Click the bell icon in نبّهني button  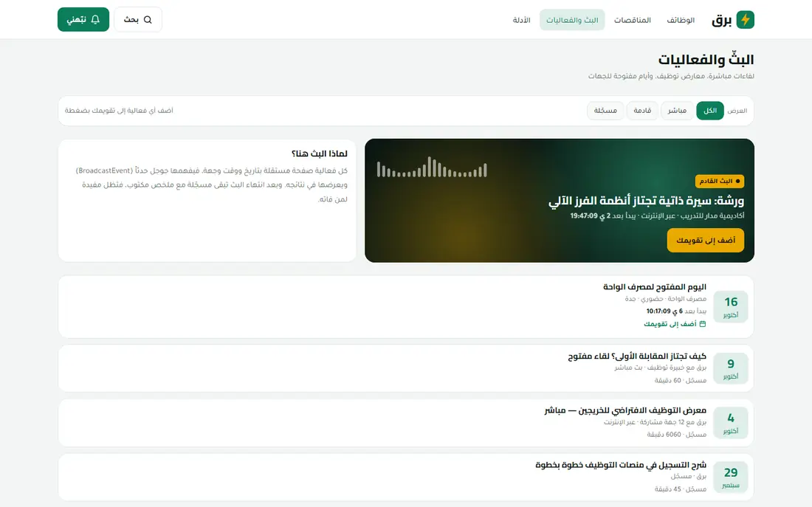(95, 20)
